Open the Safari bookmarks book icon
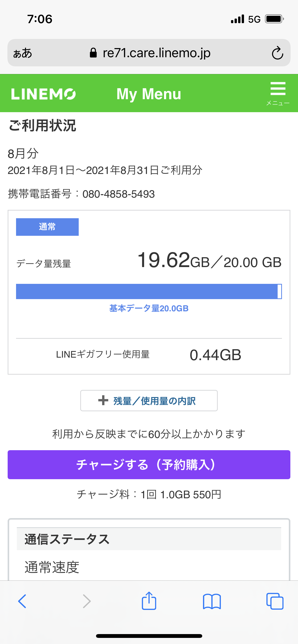This screenshot has width=298, height=644. coord(212,601)
